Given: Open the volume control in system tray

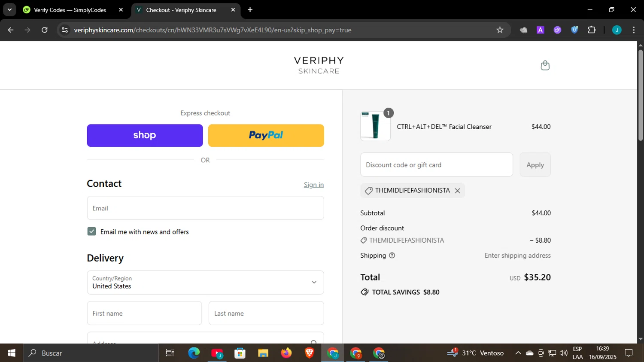Looking at the screenshot, I should tap(564, 353).
